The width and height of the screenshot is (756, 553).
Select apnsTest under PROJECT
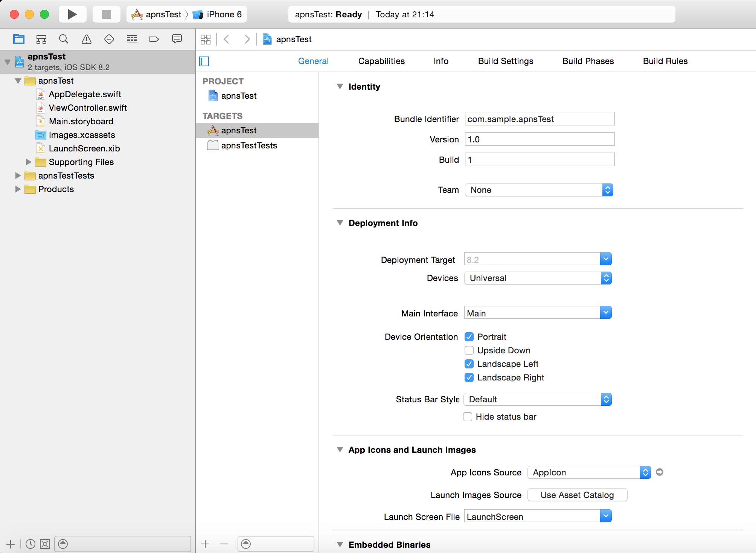pyautogui.click(x=232, y=96)
